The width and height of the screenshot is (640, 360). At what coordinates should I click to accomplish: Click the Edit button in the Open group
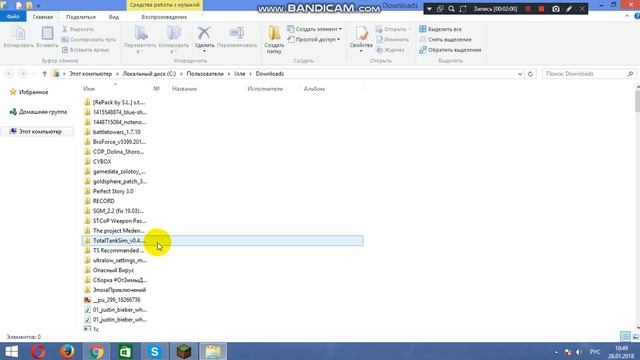click(x=392, y=40)
